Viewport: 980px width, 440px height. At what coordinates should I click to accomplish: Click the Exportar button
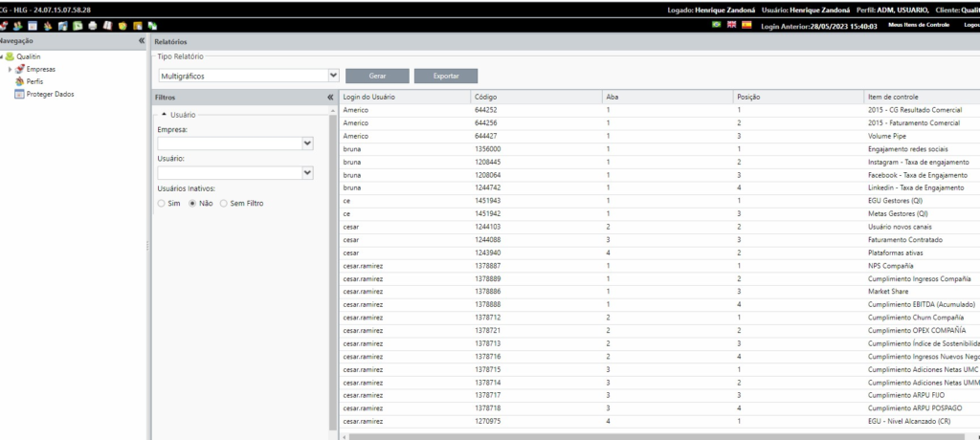446,76
